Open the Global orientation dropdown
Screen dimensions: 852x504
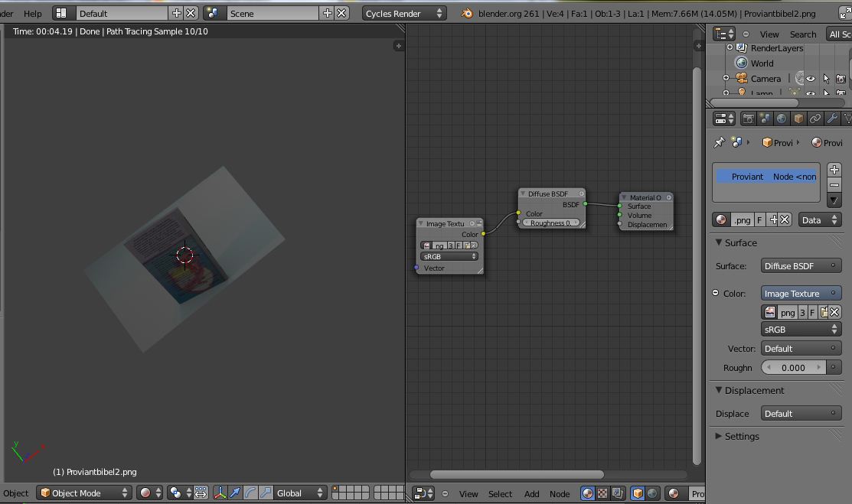299,493
